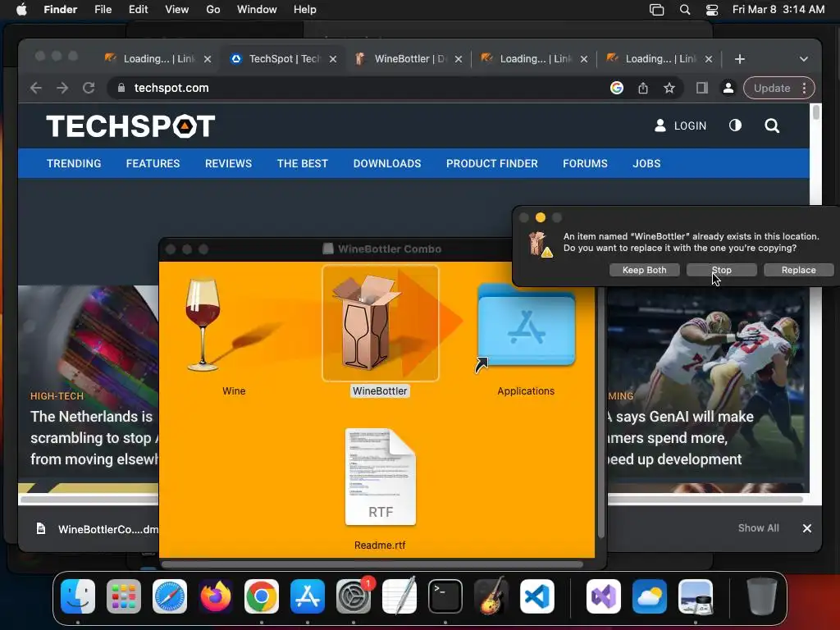Open Launchpad in the Dock
The width and height of the screenshot is (840, 630).
(124, 596)
